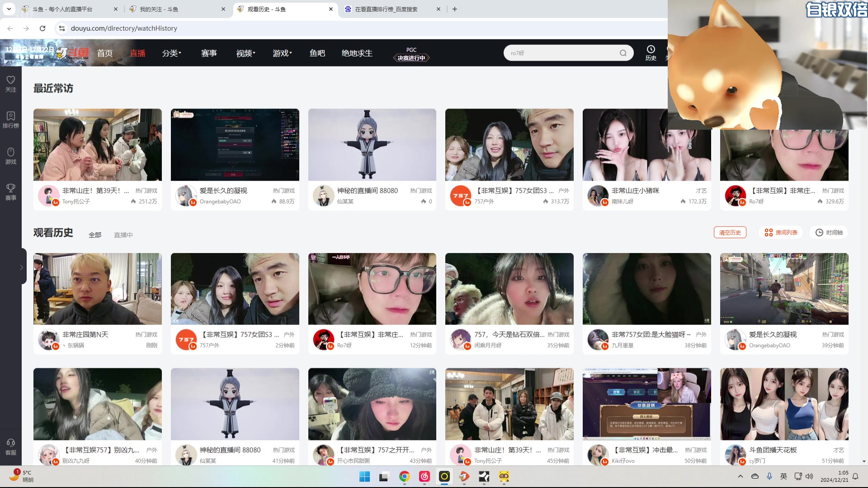
Task: Open the 游戏 sidebar icon
Action: coord(11,156)
